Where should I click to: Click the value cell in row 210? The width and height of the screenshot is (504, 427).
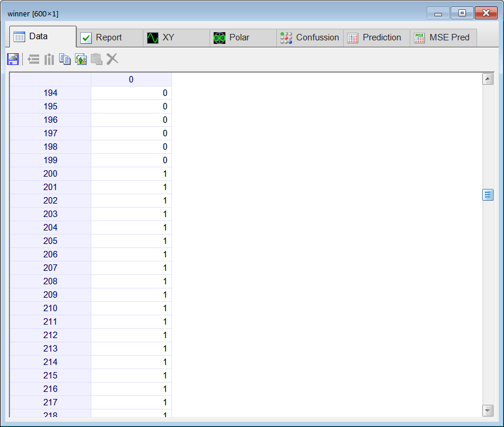pyautogui.click(x=131, y=308)
